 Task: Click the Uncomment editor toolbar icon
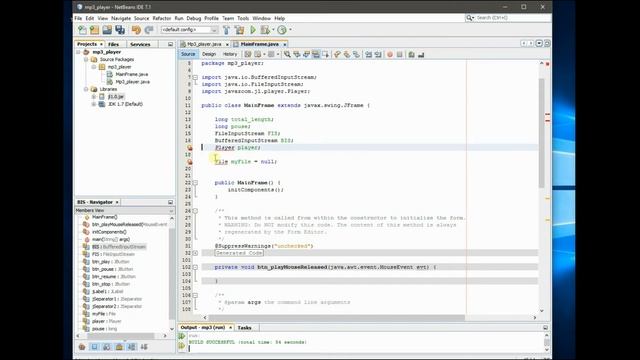click(x=421, y=54)
